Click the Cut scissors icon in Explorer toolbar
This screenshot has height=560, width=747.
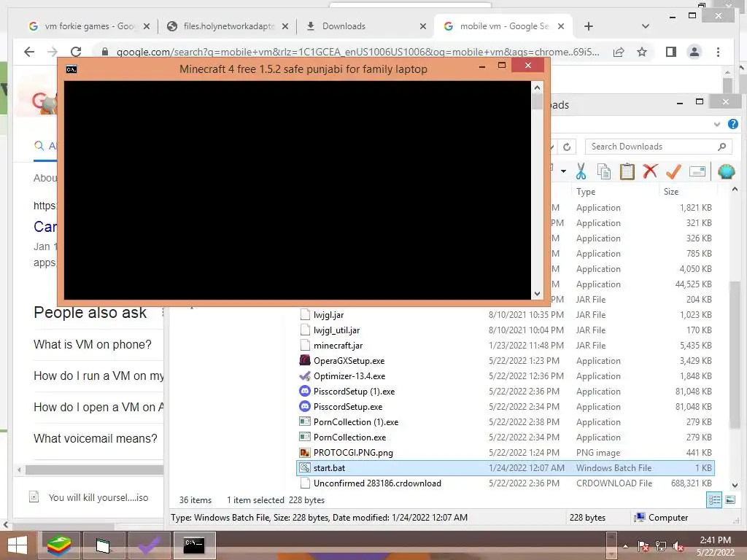point(581,171)
